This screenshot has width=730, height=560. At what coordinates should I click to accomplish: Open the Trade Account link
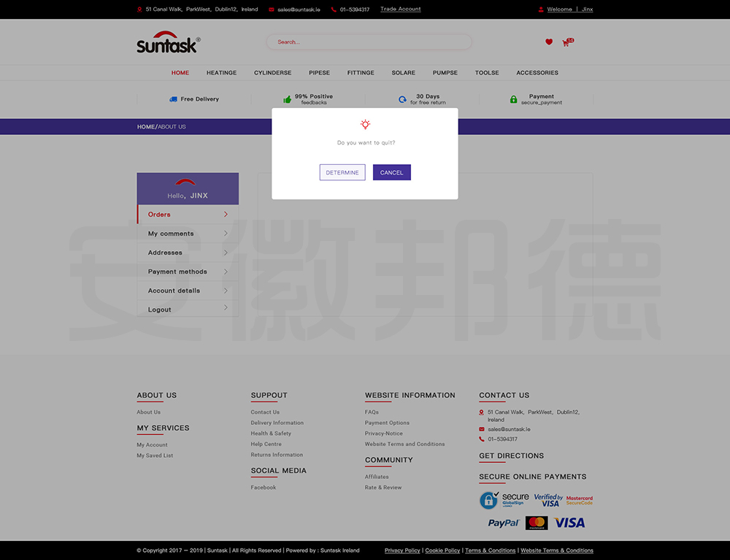pos(400,9)
